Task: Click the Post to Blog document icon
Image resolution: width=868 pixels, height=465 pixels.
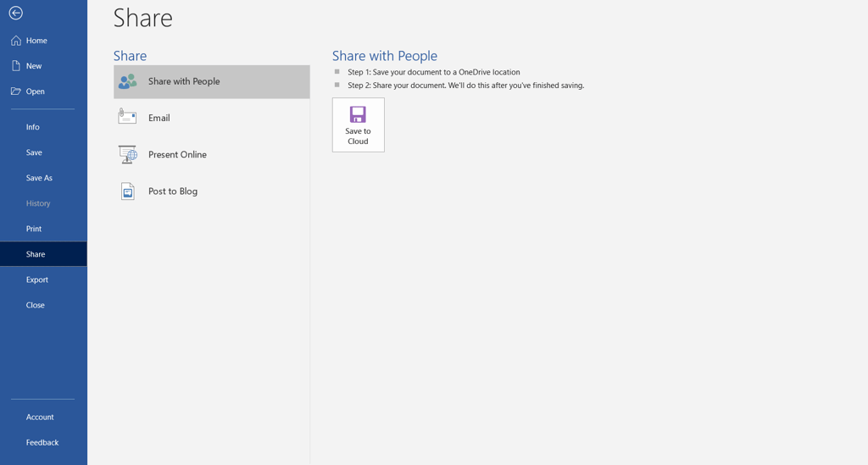Action: point(128,191)
